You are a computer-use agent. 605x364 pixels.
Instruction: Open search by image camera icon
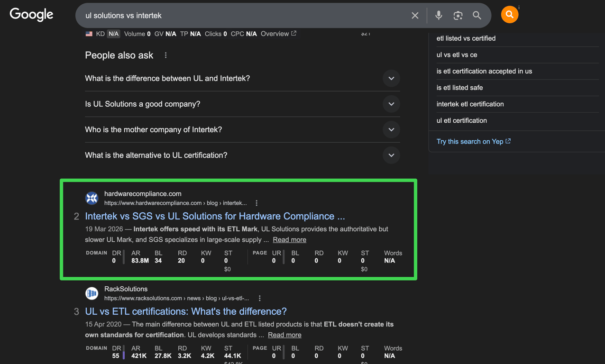click(458, 16)
